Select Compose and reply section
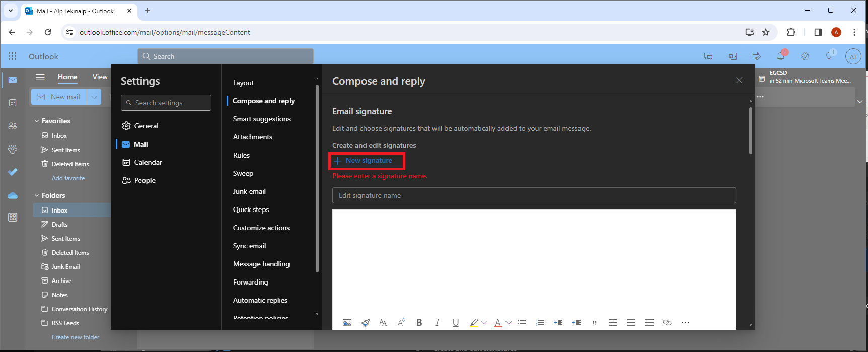The height and width of the screenshot is (352, 868). click(263, 101)
